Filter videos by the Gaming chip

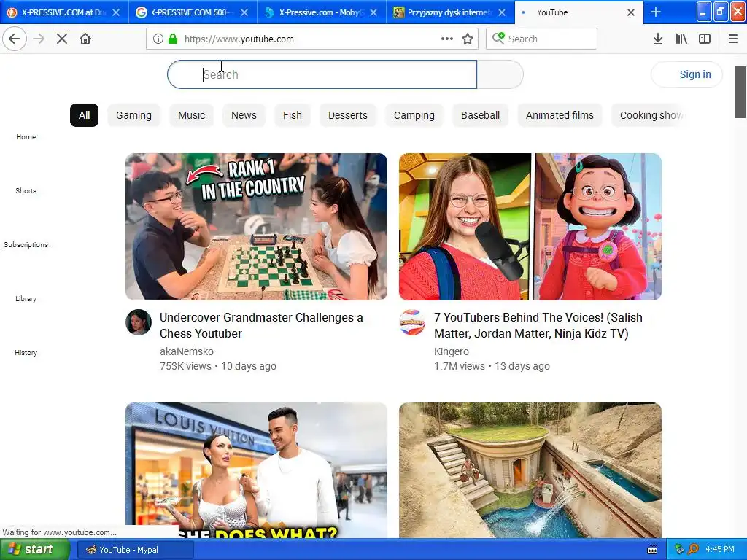tap(134, 115)
